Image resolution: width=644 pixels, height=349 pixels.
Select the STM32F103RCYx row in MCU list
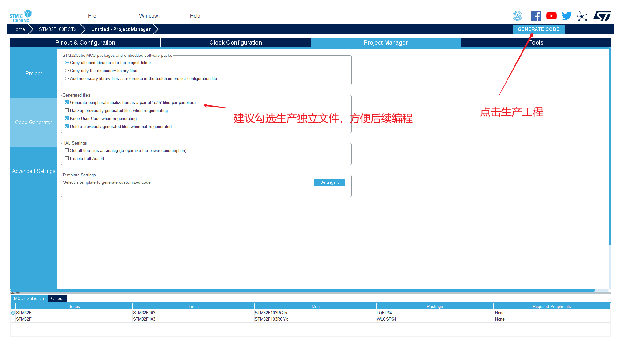[x=310, y=319]
